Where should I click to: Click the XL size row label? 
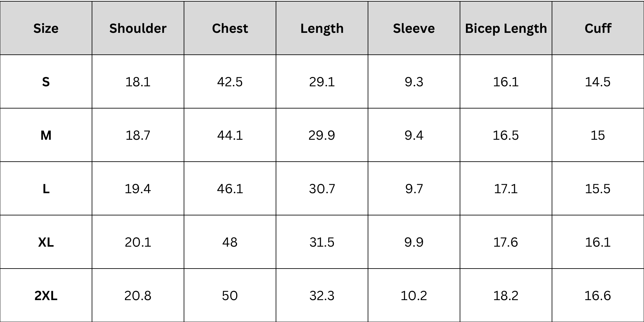tap(46, 242)
